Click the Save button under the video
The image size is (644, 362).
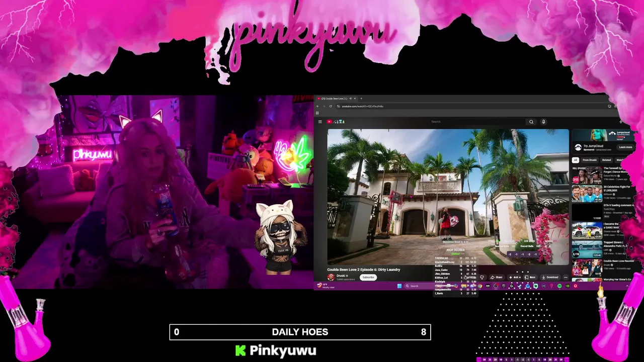coord(530,277)
